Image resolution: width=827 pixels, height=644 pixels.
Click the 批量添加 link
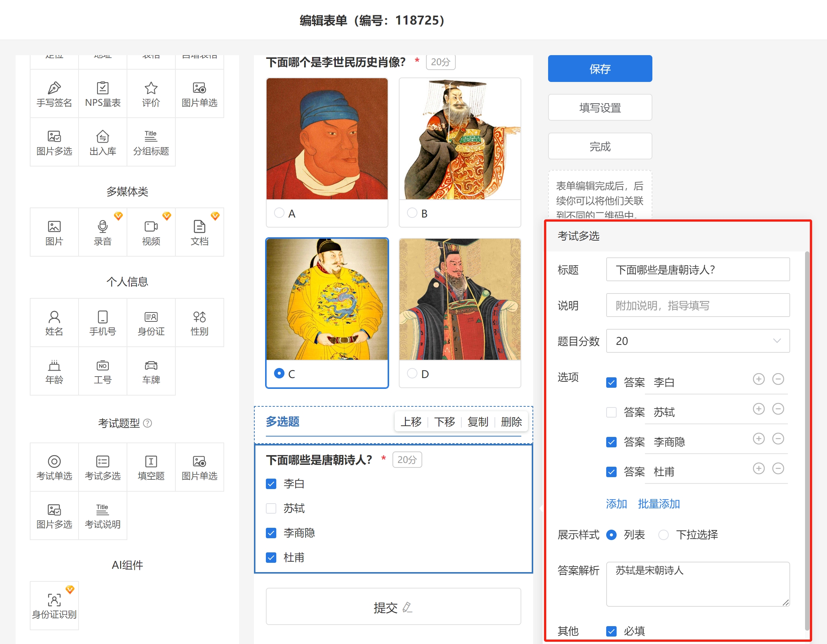(658, 504)
